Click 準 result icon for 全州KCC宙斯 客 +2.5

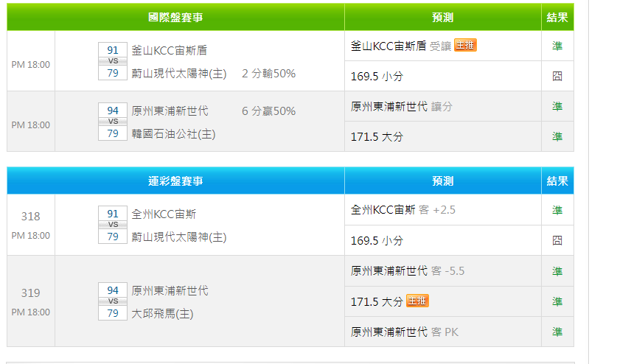557,210
